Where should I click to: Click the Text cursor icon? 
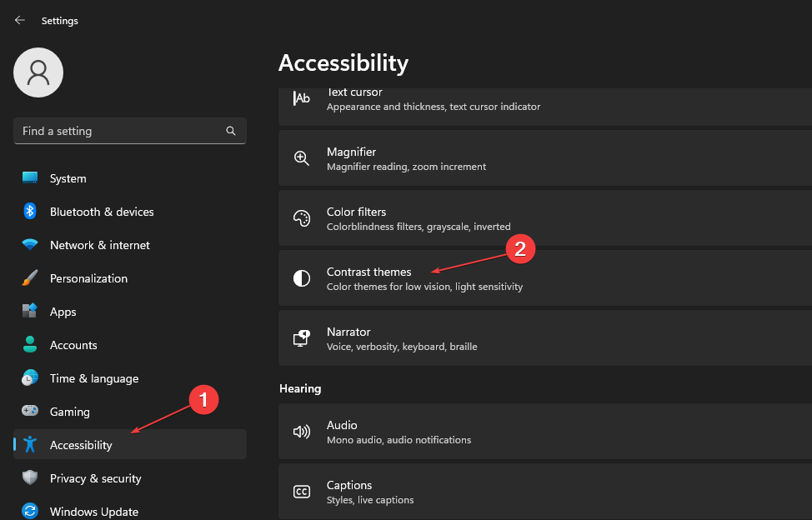(301, 97)
